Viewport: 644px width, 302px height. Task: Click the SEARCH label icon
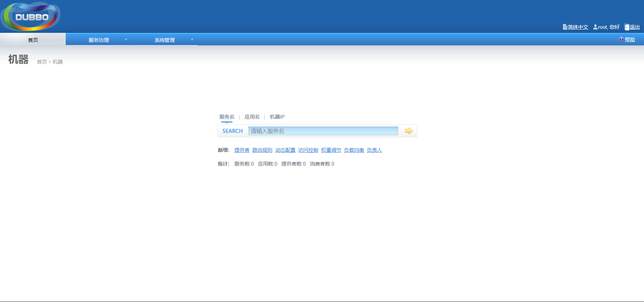coord(232,131)
